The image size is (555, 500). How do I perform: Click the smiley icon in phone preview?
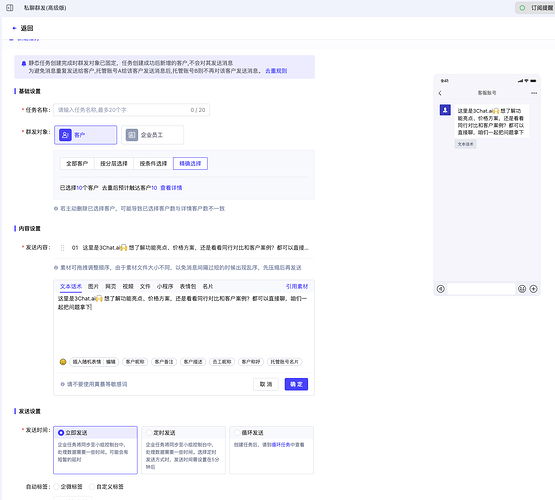coord(522,289)
